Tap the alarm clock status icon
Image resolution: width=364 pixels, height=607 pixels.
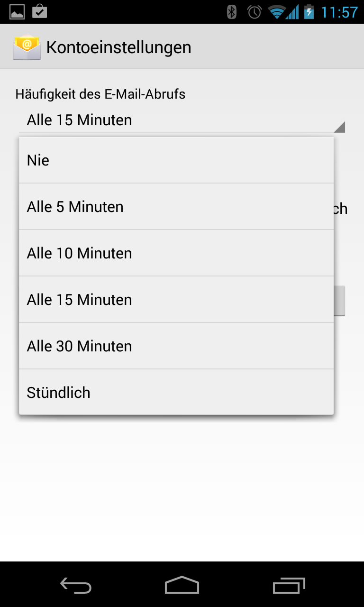pos(255,12)
